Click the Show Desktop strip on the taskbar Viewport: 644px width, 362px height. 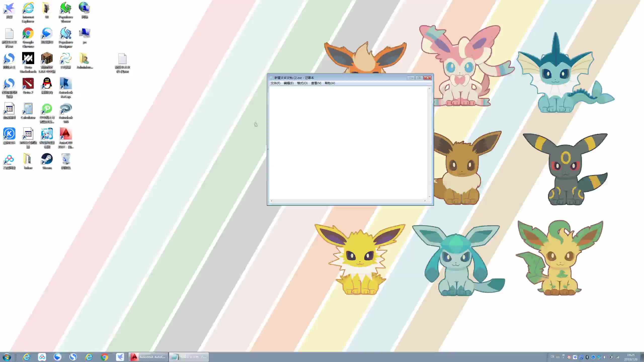[x=642, y=357]
